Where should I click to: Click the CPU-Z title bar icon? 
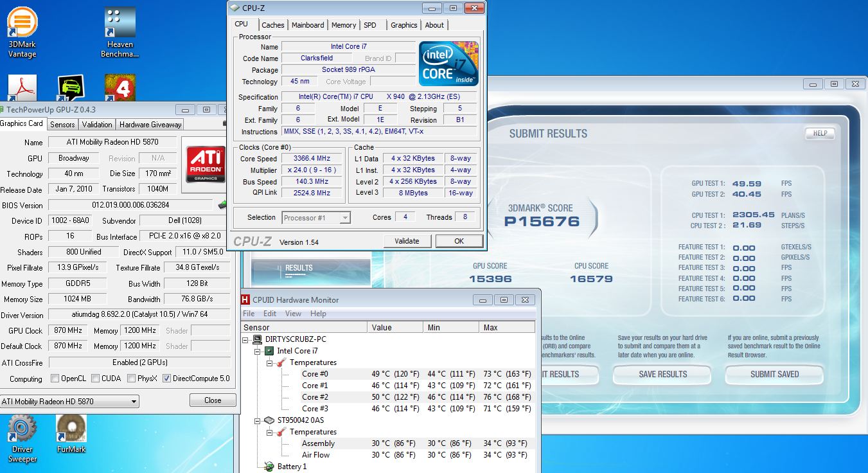click(x=235, y=8)
